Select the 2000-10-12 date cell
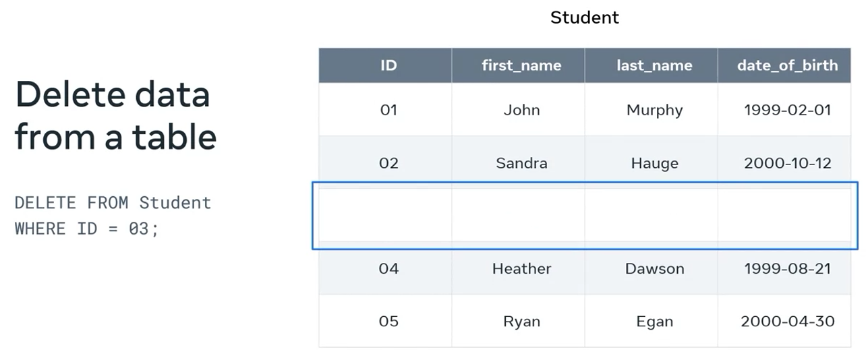 (x=787, y=163)
